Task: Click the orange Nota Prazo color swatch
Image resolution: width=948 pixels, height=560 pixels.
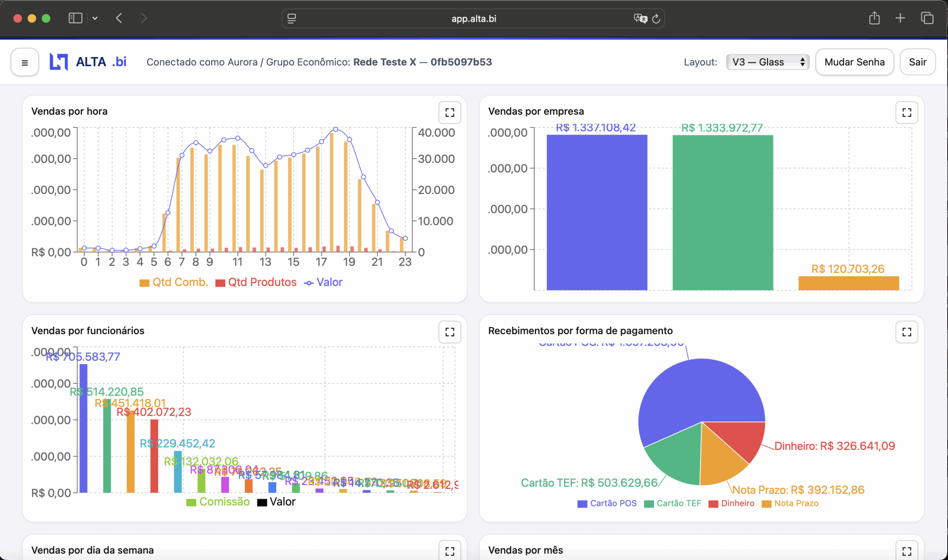Action: tap(767, 503)
